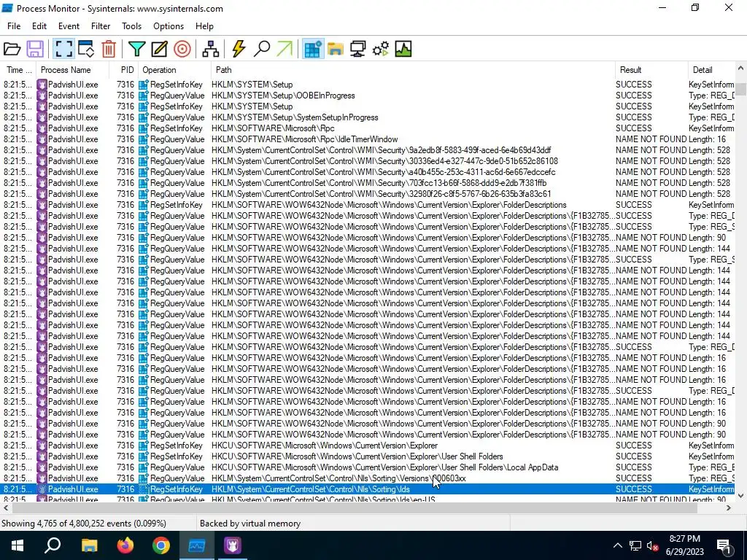Open the File menu

coord(14,26)
